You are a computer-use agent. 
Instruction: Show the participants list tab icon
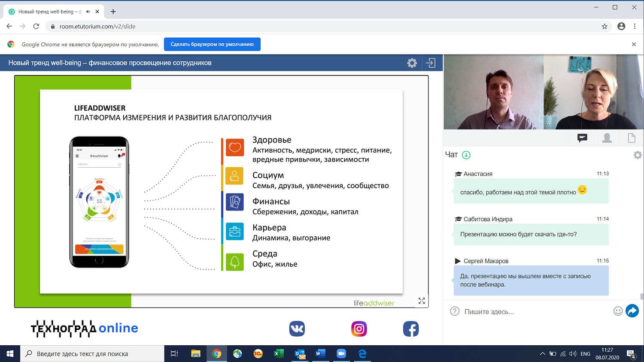click(607, 138)
